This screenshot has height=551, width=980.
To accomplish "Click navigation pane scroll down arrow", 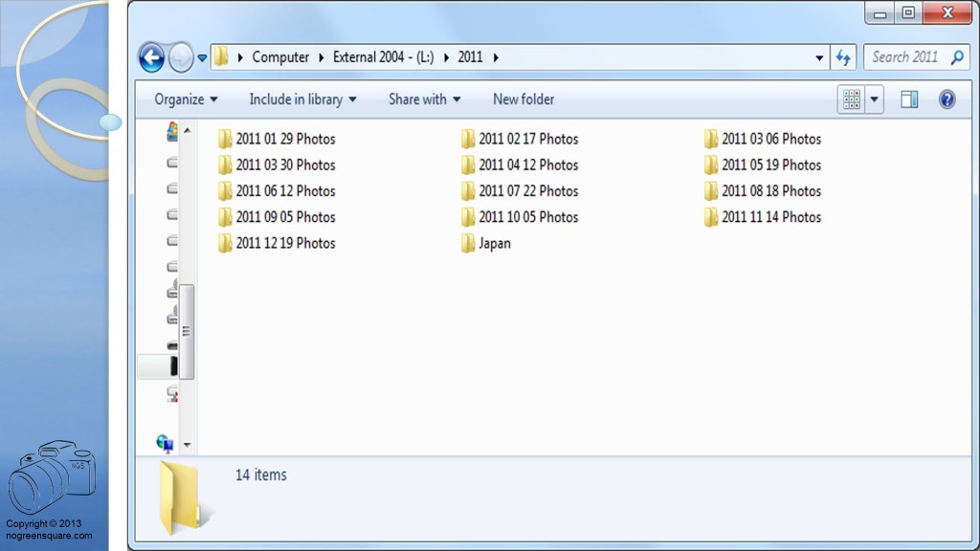I will click(187, 445).
